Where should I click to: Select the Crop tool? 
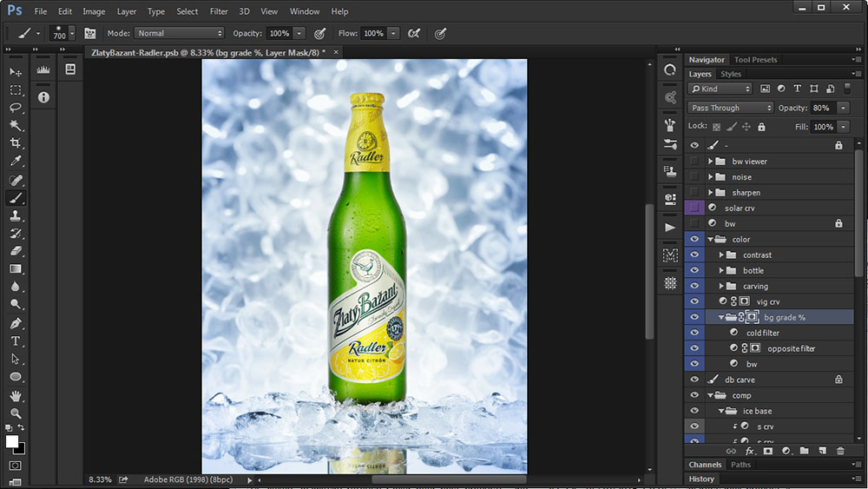tap(16, 143)
